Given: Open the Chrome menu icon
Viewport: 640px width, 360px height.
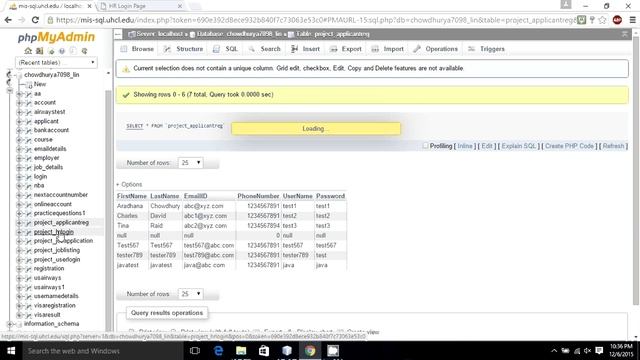Looking at the screenshot, I should pyautogui.click(x=632, y=20).
